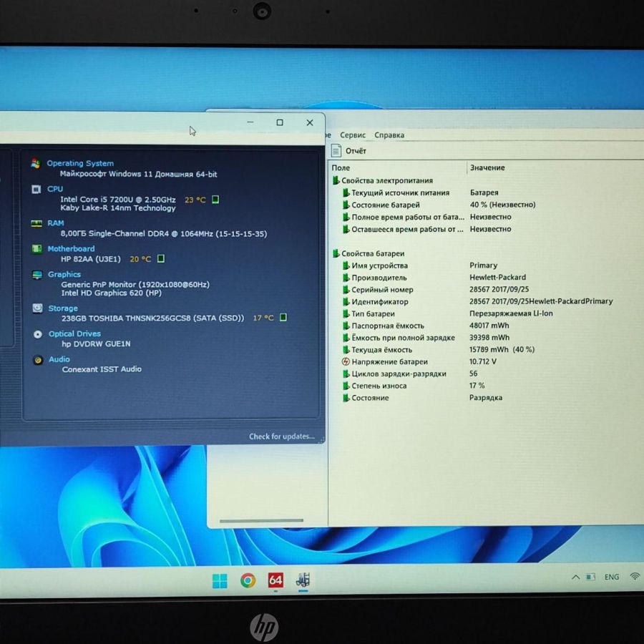Click the Graphics monitor icon in Speccy
The width and height of the screenshot is (644, 644).
pos(37,274)
